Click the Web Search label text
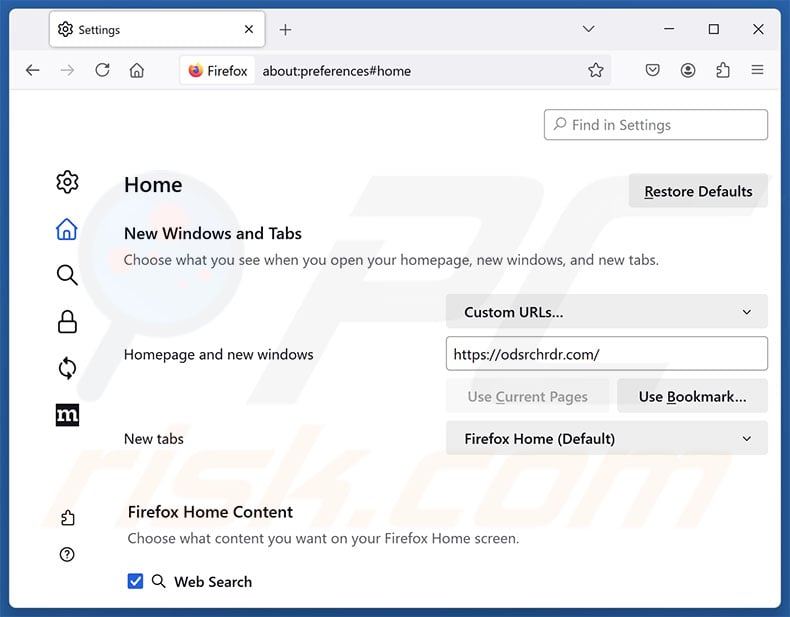This screenshot has height=617, width=790. (213, 582)
